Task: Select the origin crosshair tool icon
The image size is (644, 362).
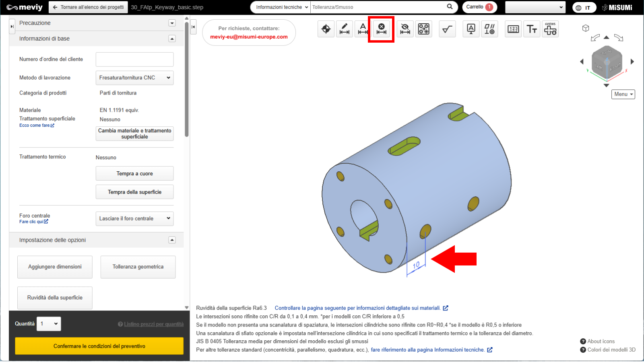Action: 326,29
